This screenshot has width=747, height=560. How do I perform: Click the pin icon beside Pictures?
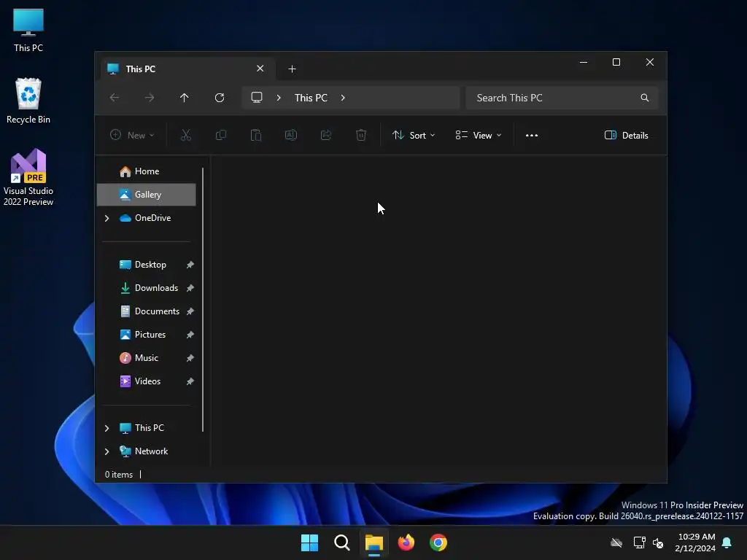coord(190,335)
